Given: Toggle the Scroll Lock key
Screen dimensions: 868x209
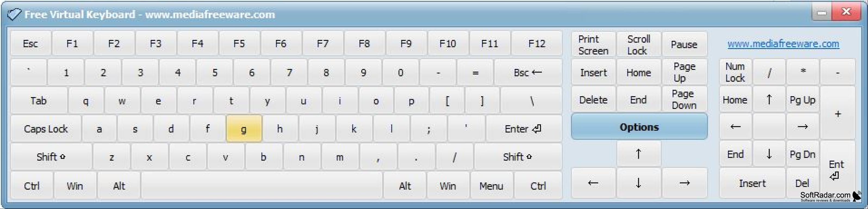Looking at the screenshot, I should click(639, 45).
